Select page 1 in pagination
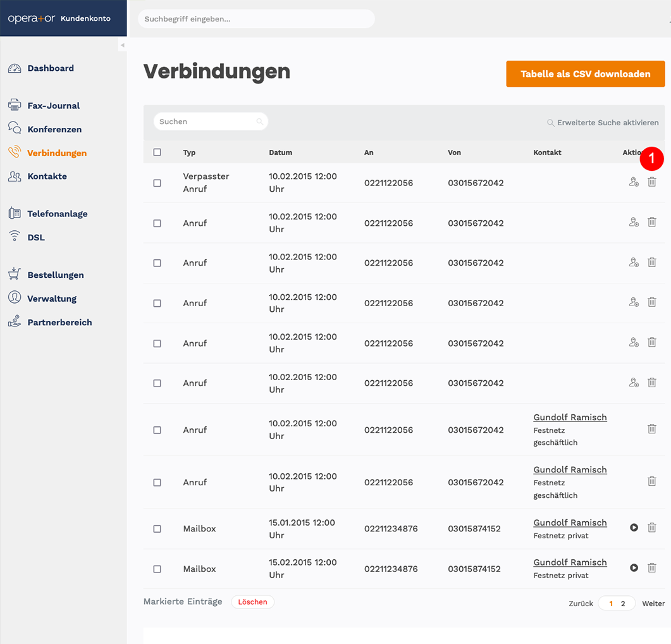 click(611, 604)
